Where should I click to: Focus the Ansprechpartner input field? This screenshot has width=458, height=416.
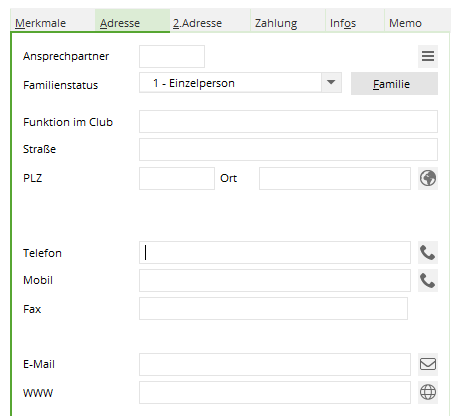tap(172, 56)
